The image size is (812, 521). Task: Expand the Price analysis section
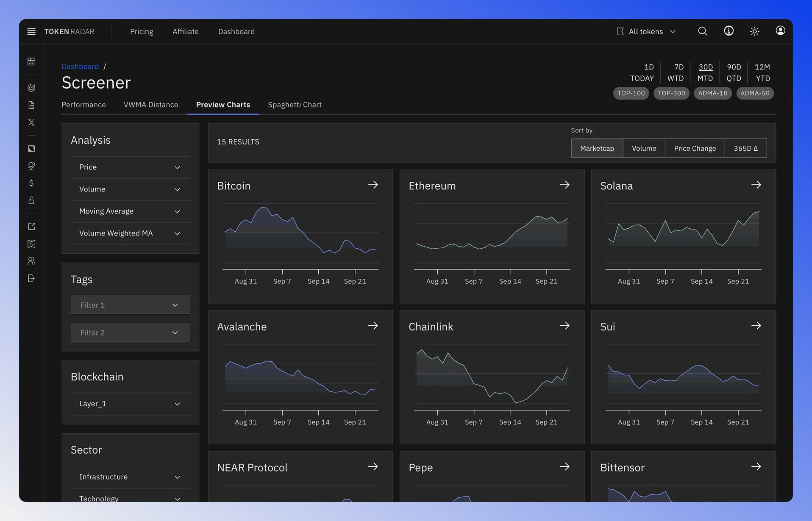click(x=130, y=167)
